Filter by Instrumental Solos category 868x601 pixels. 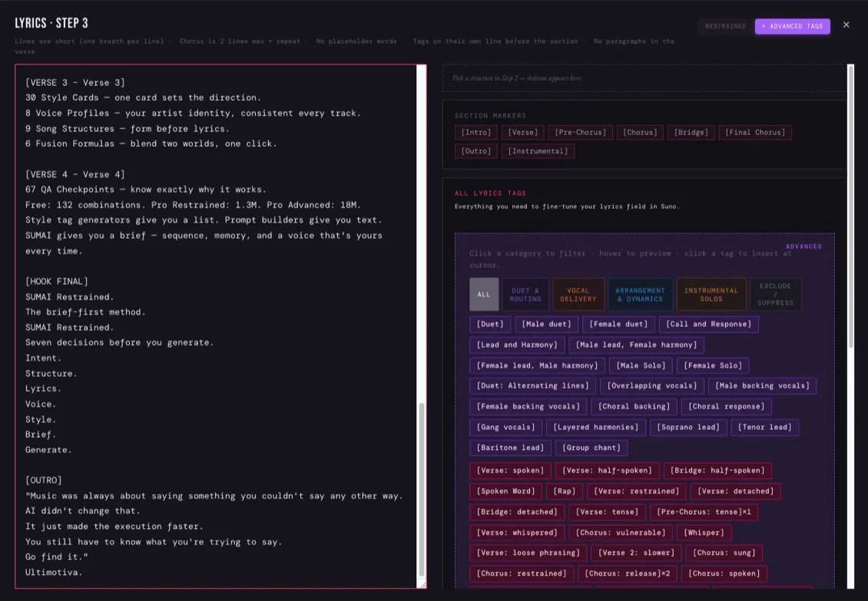click(711, 295)
